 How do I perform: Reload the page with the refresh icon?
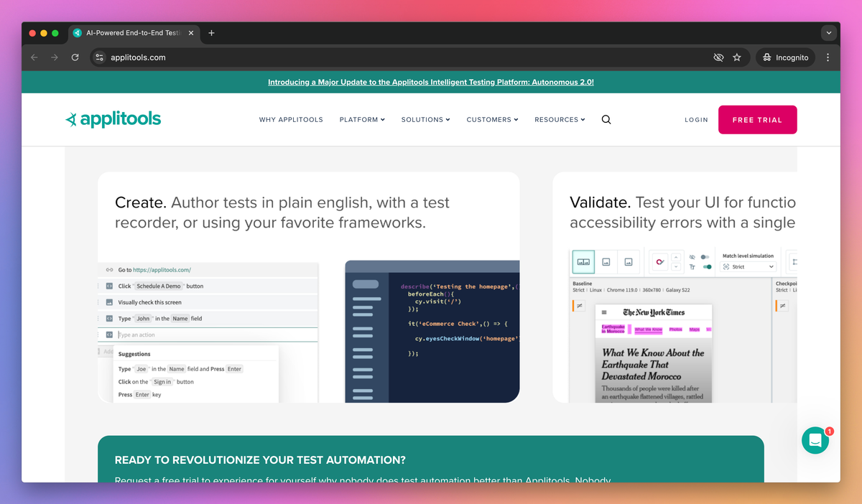(x=75, y=57)
